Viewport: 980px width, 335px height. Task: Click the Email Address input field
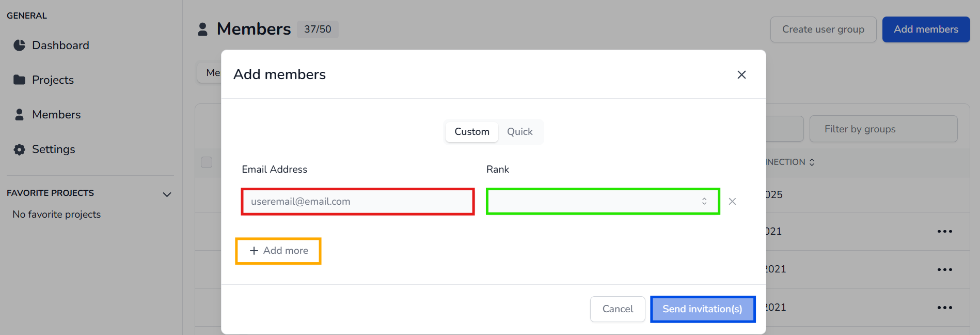point(357,202)
